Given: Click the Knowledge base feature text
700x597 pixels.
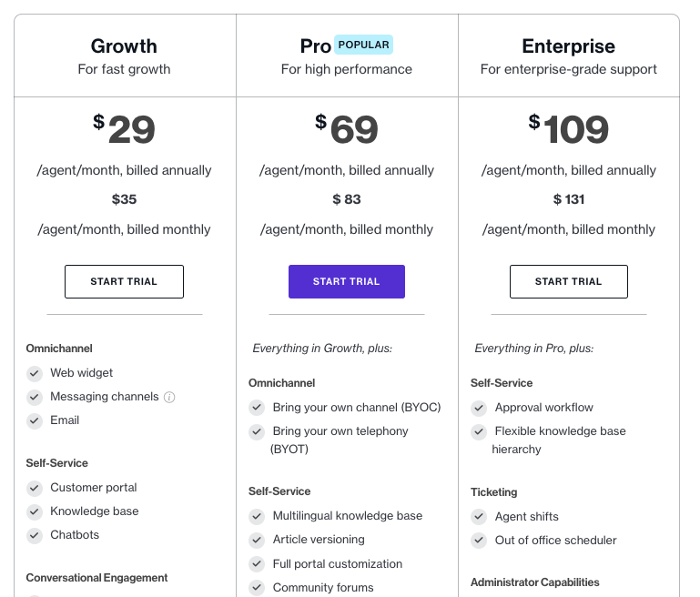Looking at the screenshot, I should [95, 511].
